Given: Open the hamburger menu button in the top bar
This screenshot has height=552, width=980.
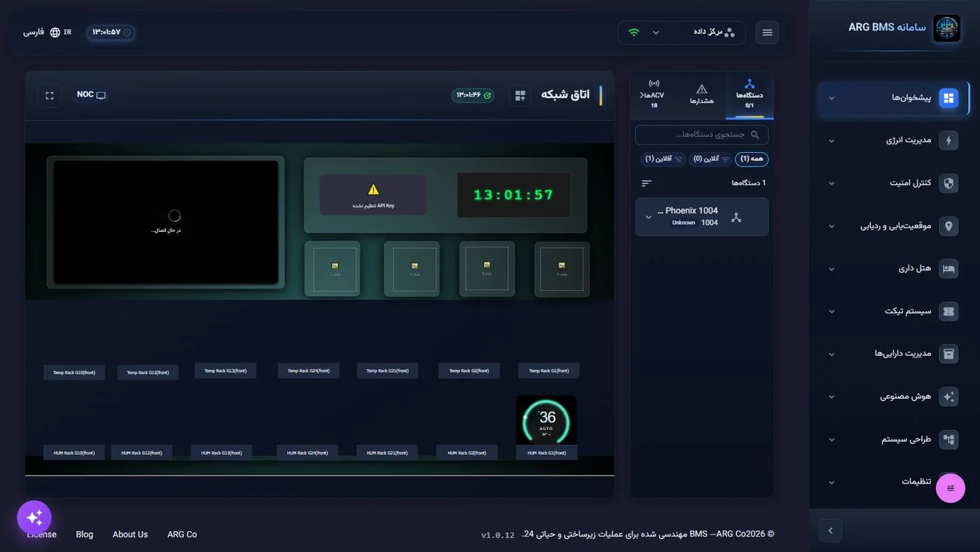Looking at the screenshot, I should click(x=767, y=33).
